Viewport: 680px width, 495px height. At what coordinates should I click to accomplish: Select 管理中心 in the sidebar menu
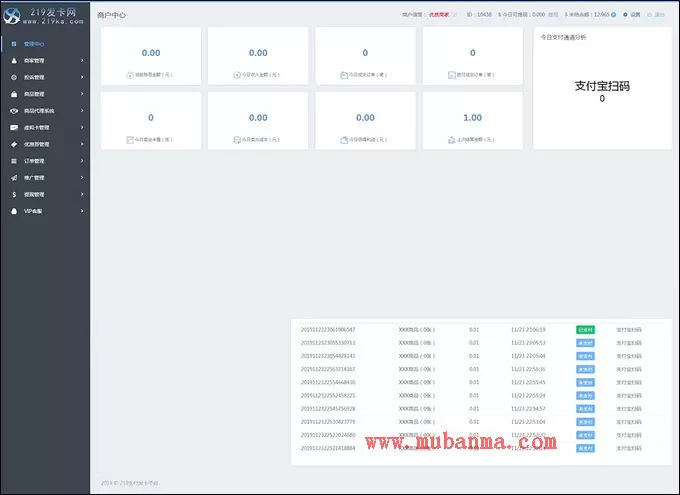34,44
